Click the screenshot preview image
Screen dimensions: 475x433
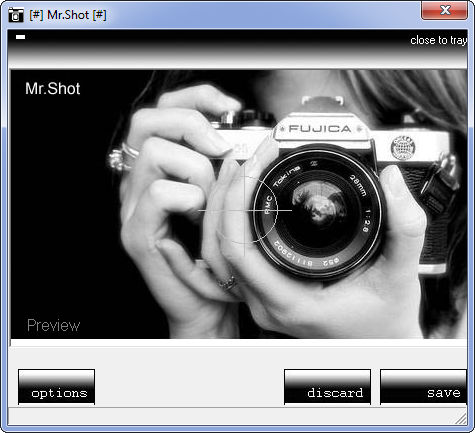[x=239, y=204]
